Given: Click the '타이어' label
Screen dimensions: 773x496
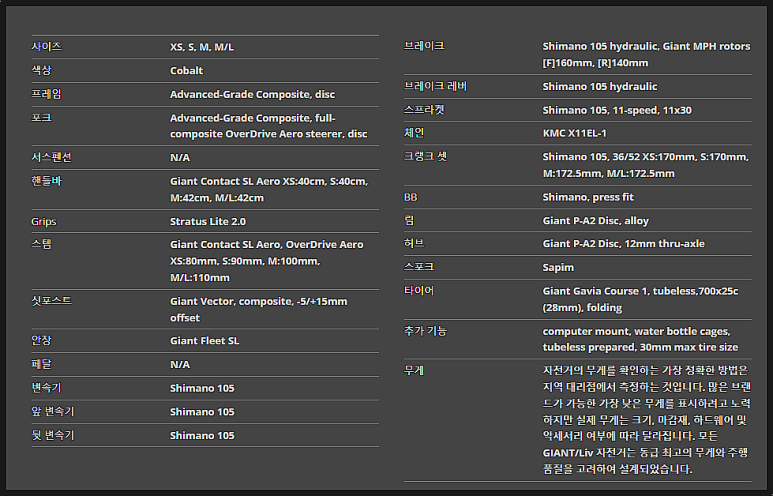Looking at the screenshot, I should pos(419,290).
